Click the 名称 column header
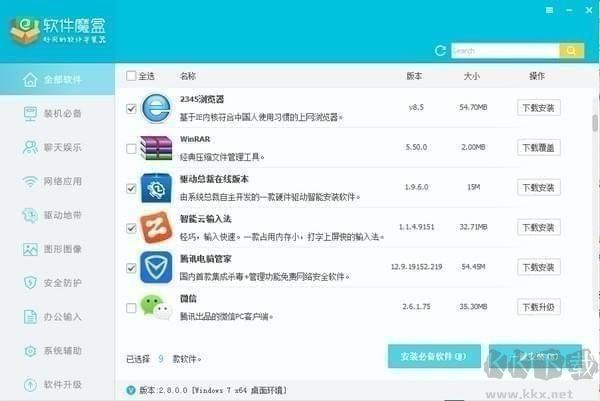 pyautogui.click(x=188, y=76)
